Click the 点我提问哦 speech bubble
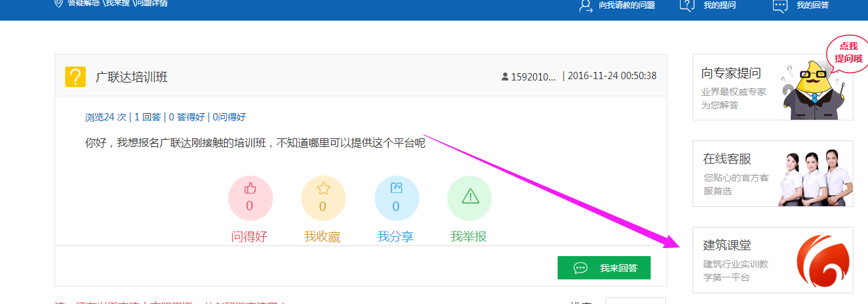The height and width of the screenshot is (304, 868). (849, 52)
